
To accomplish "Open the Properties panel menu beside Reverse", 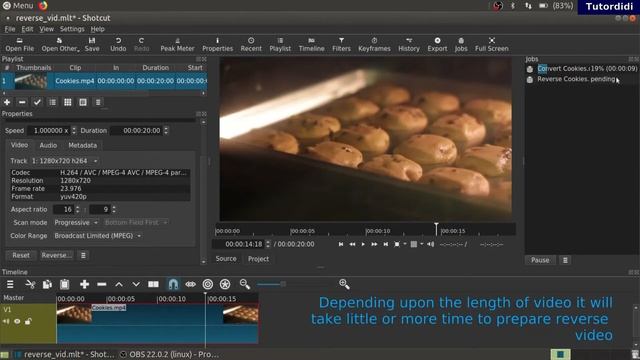I will click(x=83, y=255).
